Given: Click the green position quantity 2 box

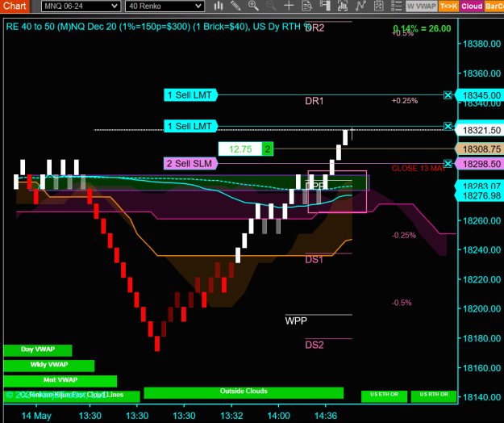Looking at the screenshot, I should click(268, 149).
